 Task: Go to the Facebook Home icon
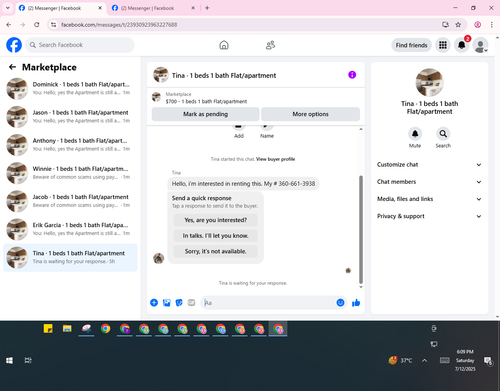[224, 45]
